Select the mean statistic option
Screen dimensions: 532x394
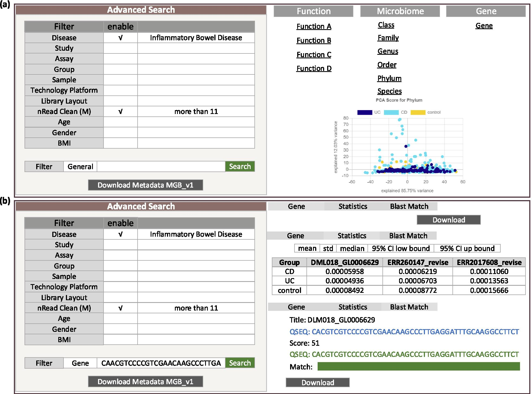click(307, 248)
